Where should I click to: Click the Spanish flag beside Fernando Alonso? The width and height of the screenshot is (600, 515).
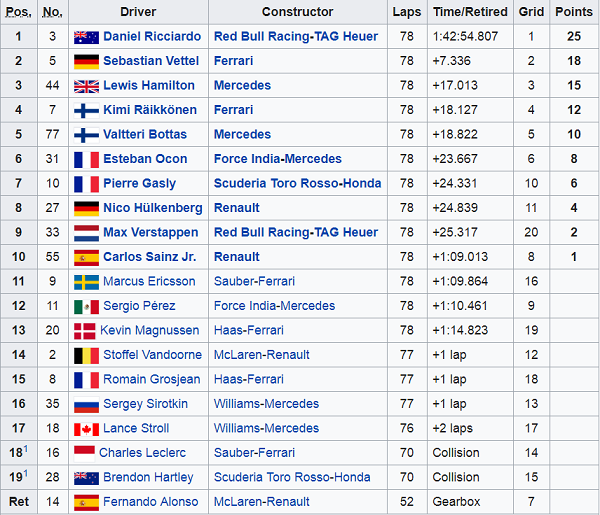pos(86,502)
